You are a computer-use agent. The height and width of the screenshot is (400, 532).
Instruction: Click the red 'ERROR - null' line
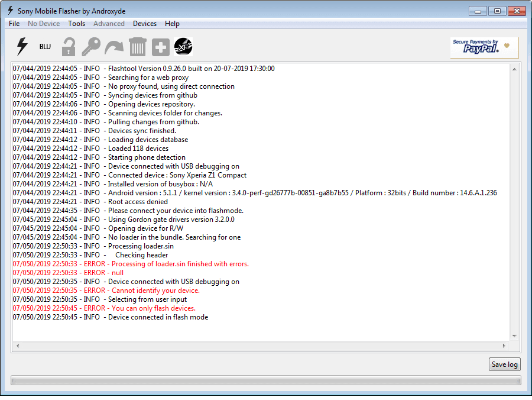68,273
